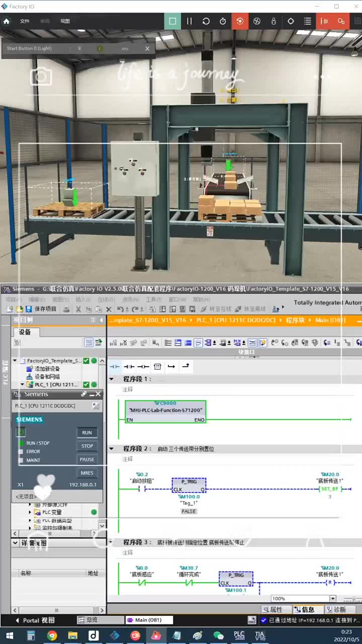
Task: Select the 设备 tab in project tree
Action: pos(25,332)
